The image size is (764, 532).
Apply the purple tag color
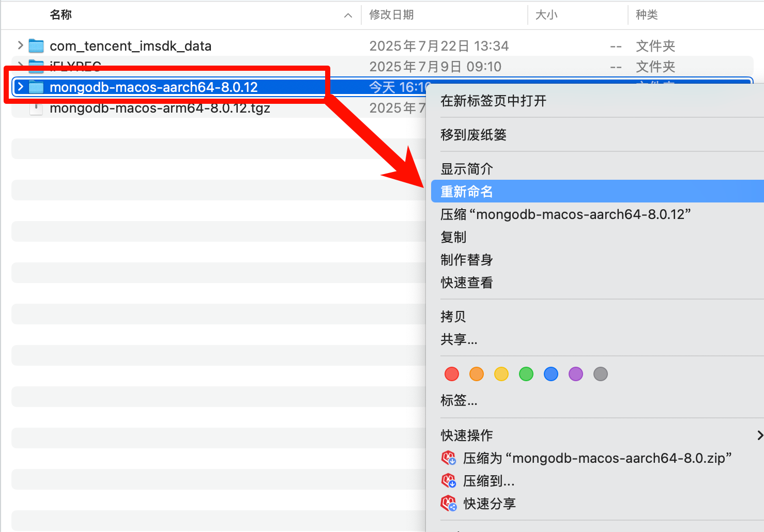tap(576, 374)
